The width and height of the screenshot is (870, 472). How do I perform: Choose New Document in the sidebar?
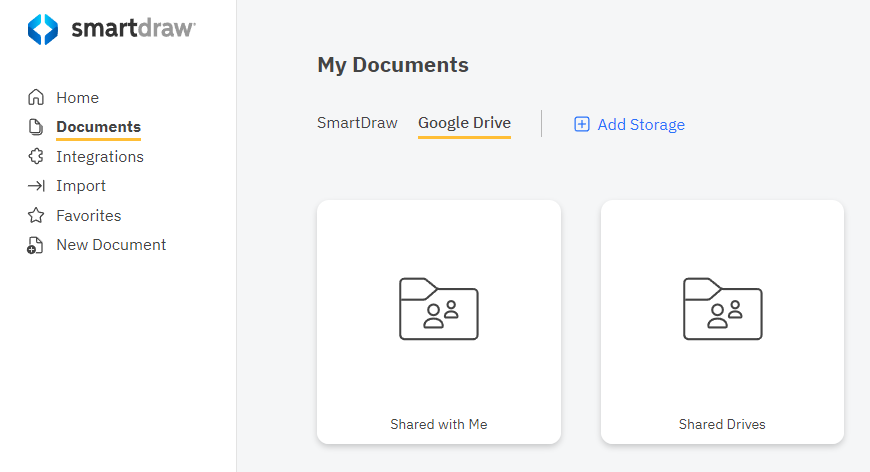click(x=111, y=245)
